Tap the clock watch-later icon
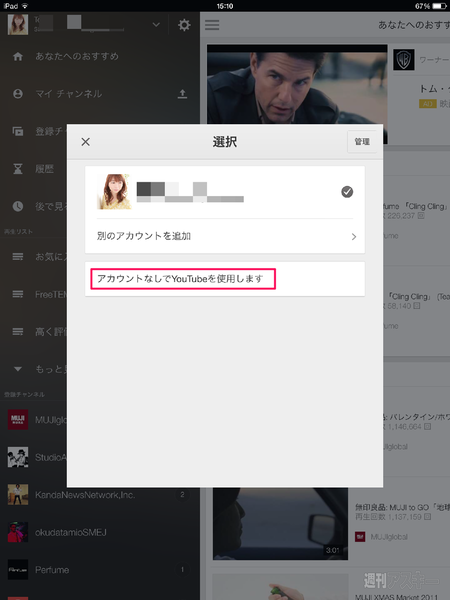This screenshot has height=600, width=450. pyautogui.click(x=18, y=206)
